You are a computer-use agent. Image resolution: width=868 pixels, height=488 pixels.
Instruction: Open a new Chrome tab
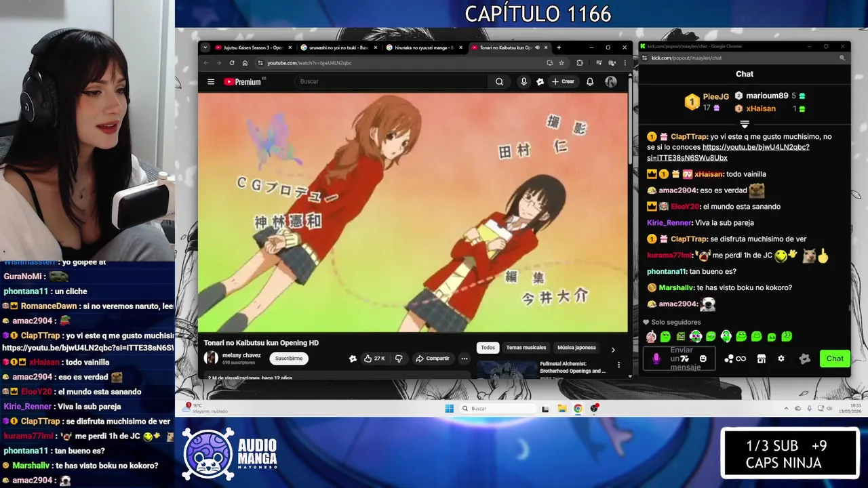(559, 47)
